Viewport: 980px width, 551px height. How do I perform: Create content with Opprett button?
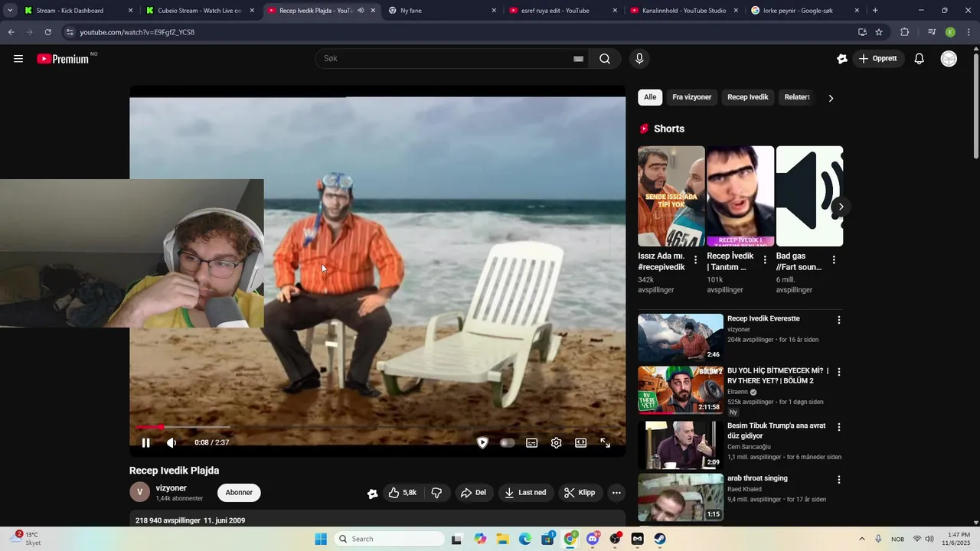pyautogui.click(x=877, y=59)
